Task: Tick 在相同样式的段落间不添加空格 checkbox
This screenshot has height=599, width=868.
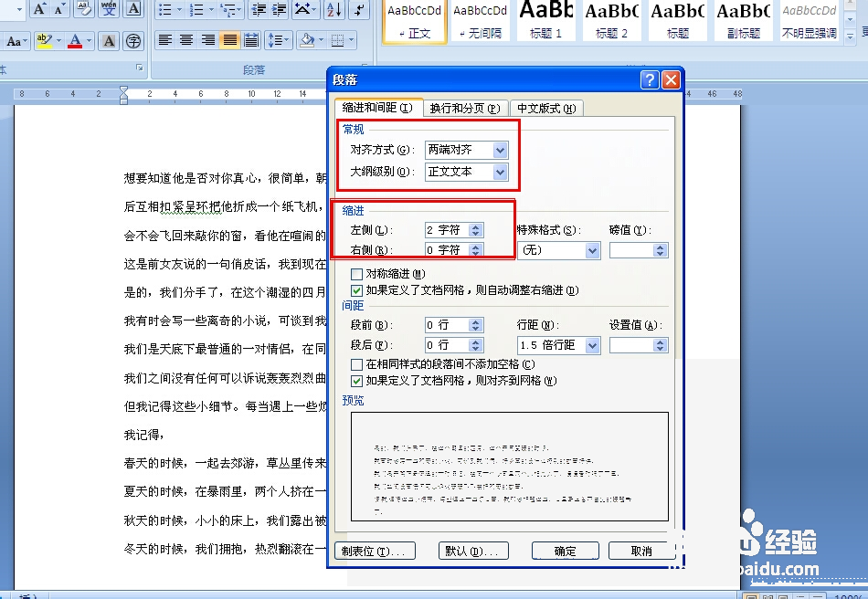Action: tap(357, 365)
